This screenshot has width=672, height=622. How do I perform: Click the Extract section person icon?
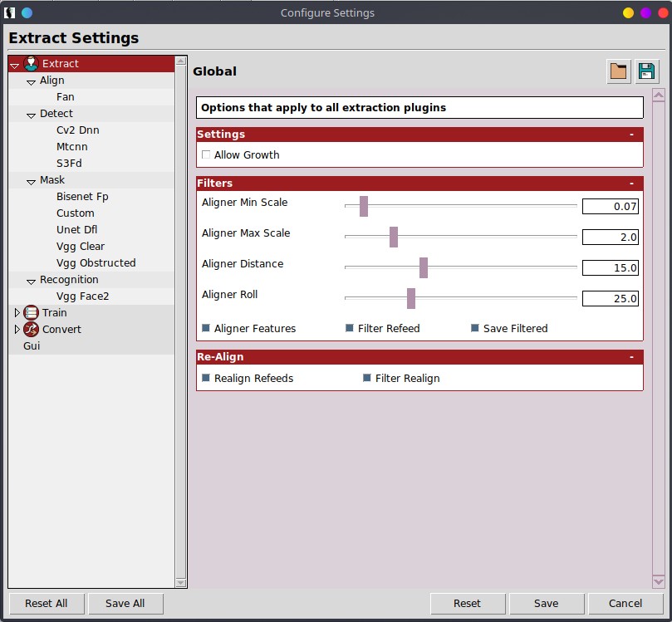click(31, 63)
